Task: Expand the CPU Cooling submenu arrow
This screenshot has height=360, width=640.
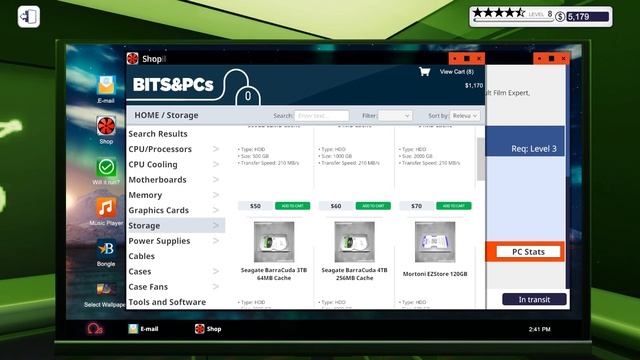Action: 216,164
